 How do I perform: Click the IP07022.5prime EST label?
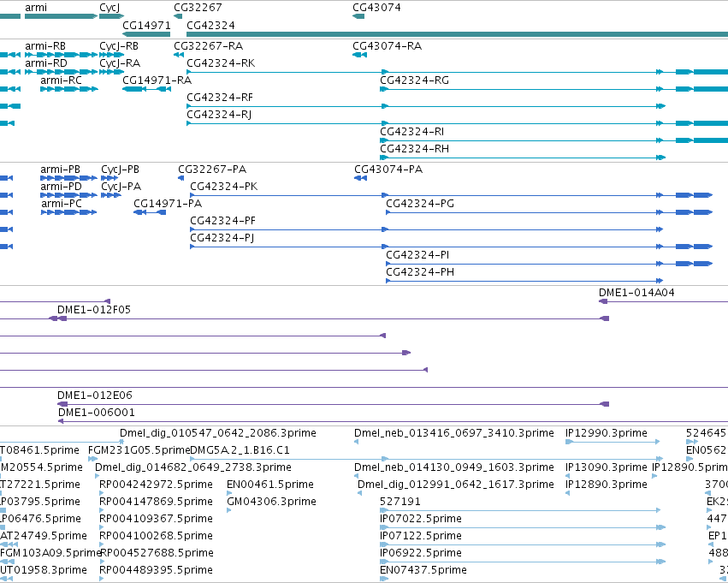tap(421, 520)
